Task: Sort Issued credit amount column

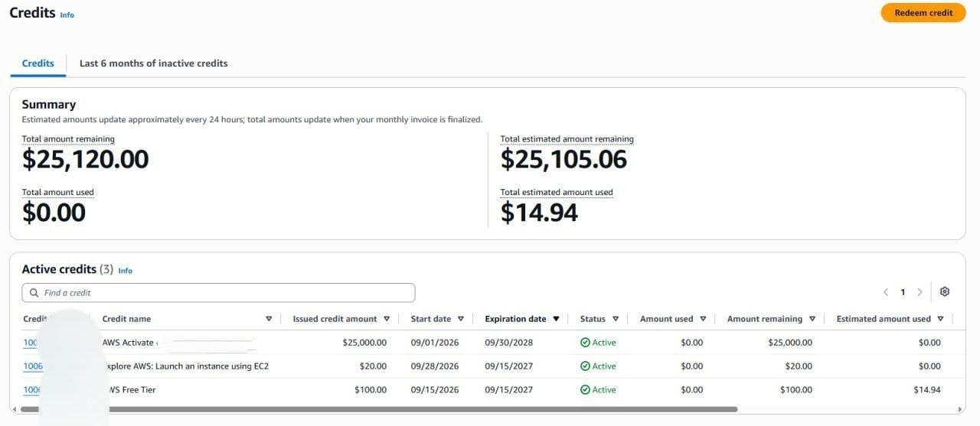Action: pos(387,319)
